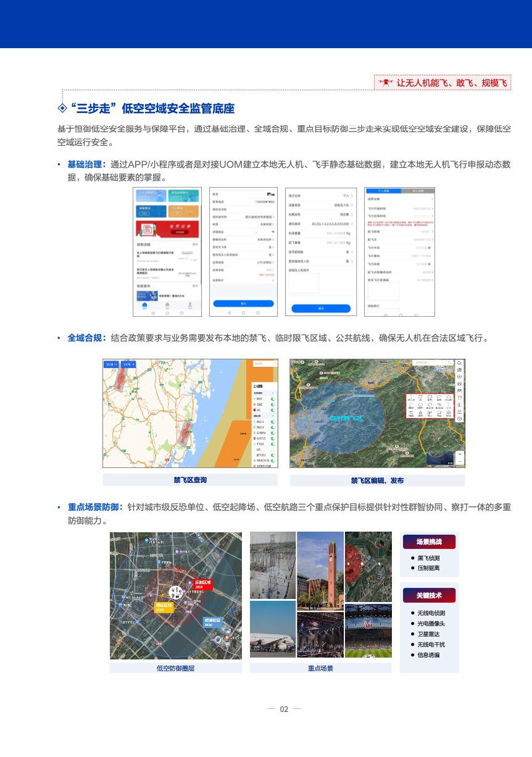Toggle the first layer switch in the 公共图层 legend
This screenshot has width=532, height=757.
pos(273,399)
